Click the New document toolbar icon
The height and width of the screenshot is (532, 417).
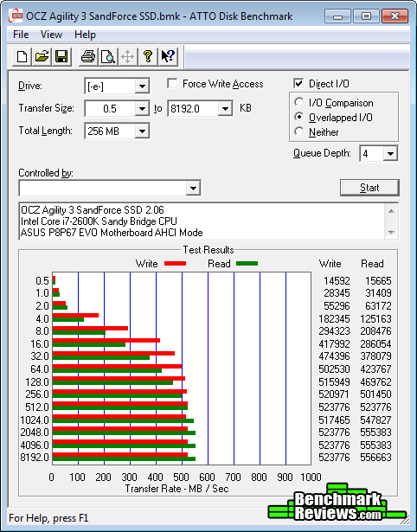click(22, 56)
